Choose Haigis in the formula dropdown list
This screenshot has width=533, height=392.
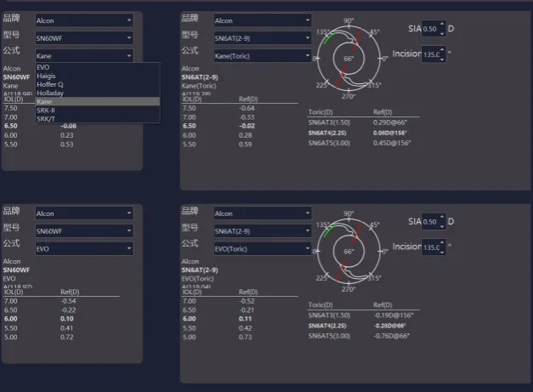point(47,76)
